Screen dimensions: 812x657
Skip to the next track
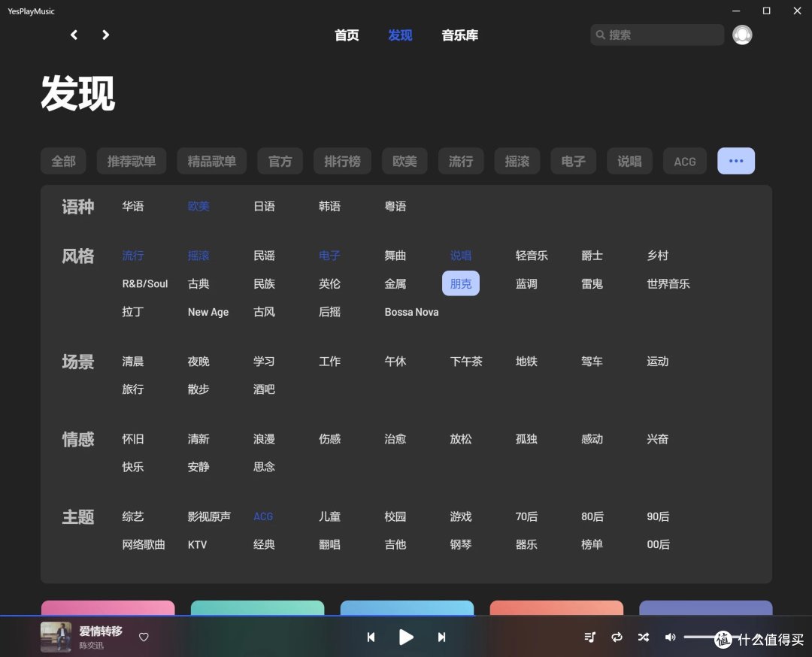pyautogui.click(x=441, y=637)
